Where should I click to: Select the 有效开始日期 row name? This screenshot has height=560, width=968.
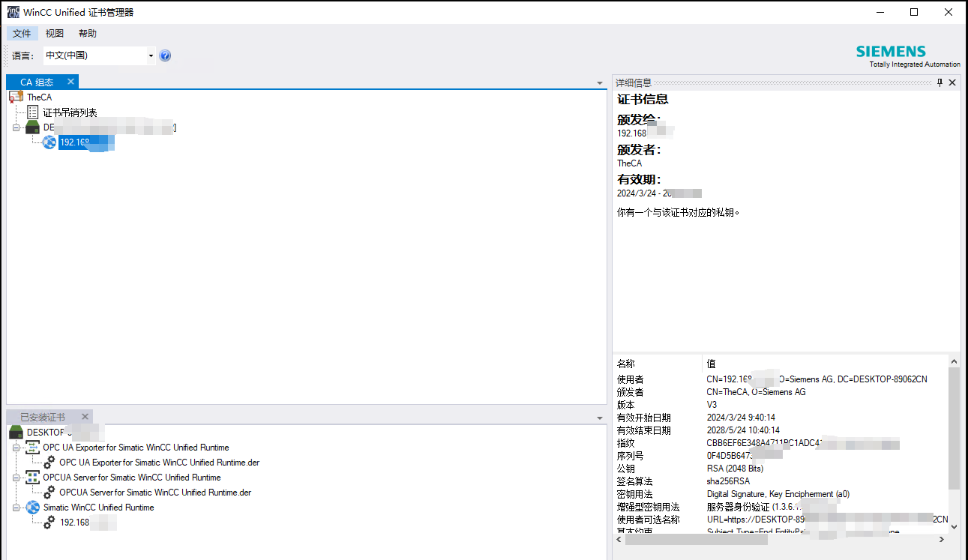pos(644,418)
